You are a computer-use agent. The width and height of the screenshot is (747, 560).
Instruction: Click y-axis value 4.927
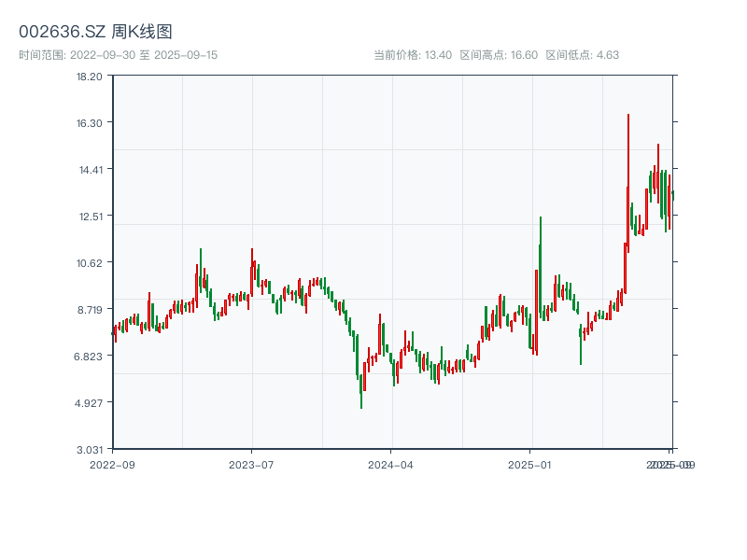[89, 403]
